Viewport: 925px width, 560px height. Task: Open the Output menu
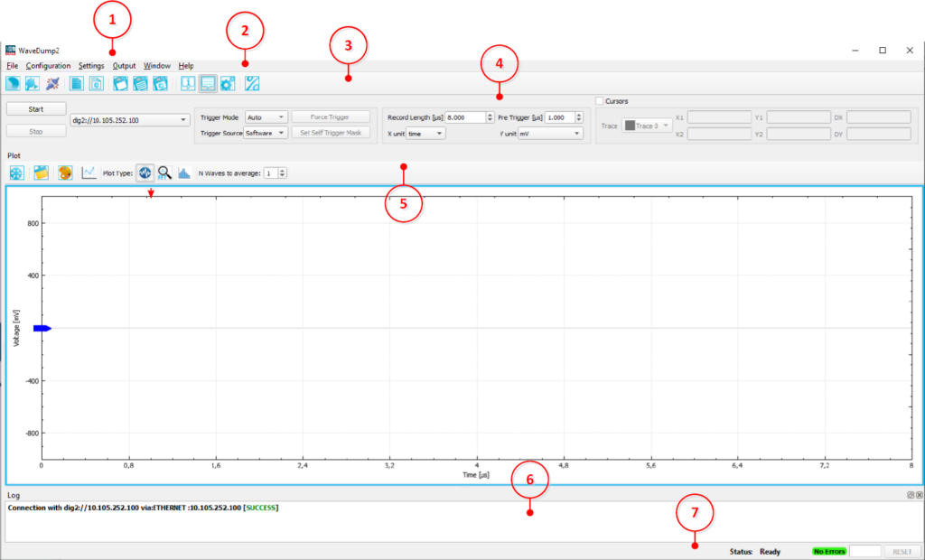(x=124, y=66)
